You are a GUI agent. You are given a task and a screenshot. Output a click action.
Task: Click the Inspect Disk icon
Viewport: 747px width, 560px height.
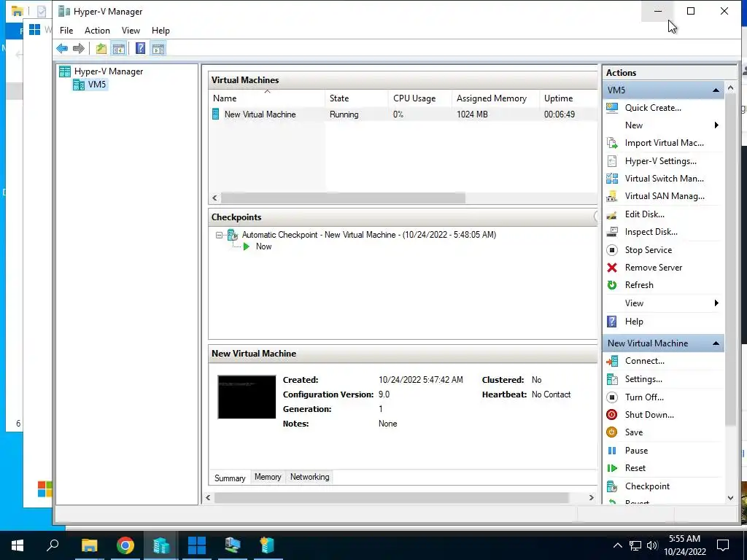(612, 232)
